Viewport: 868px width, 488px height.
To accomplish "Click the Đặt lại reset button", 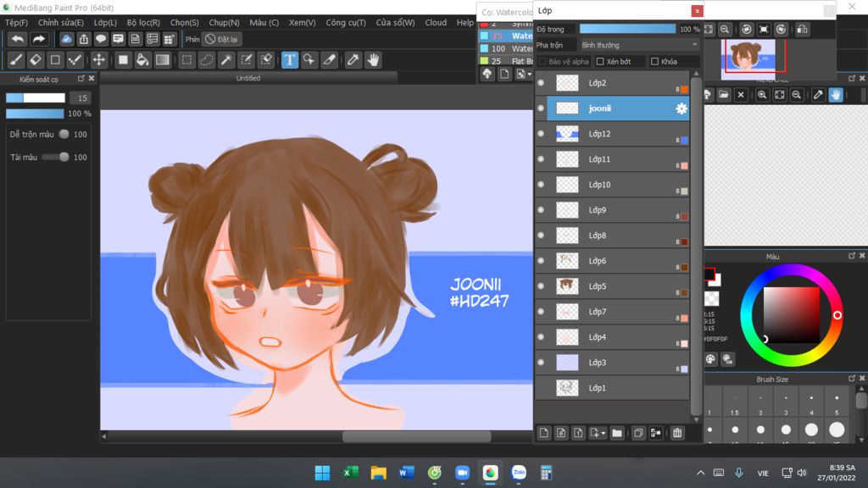I will click(222, 39).
